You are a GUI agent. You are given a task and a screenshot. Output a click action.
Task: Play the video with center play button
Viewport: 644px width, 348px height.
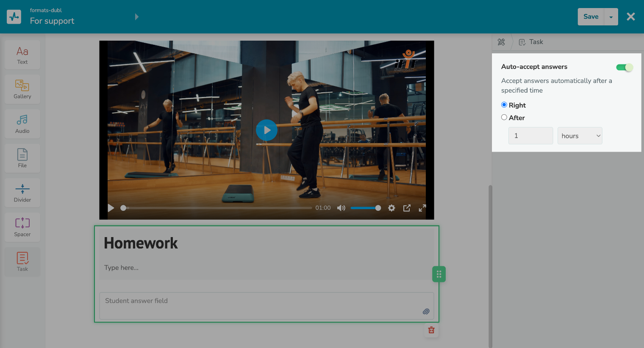pos(266,130)
